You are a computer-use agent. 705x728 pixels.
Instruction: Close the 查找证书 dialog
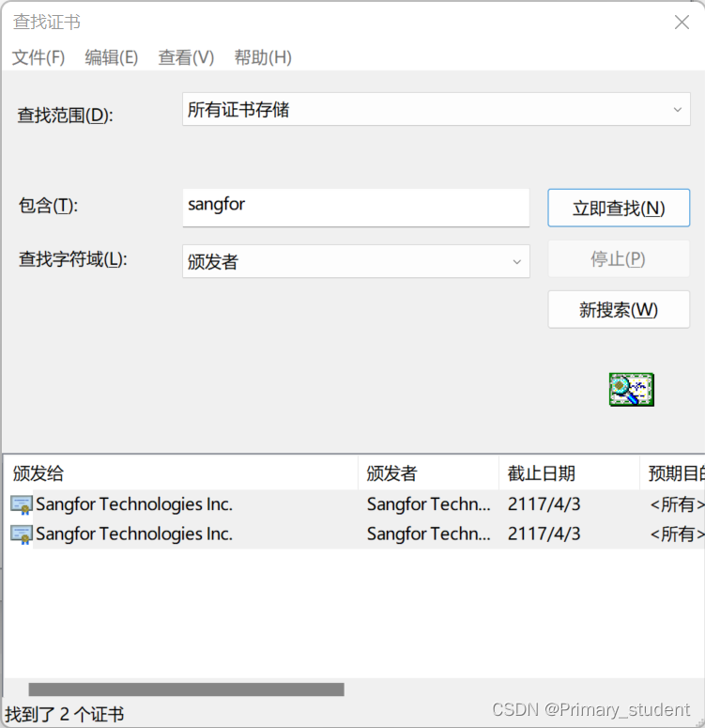(x=682, y=22)
